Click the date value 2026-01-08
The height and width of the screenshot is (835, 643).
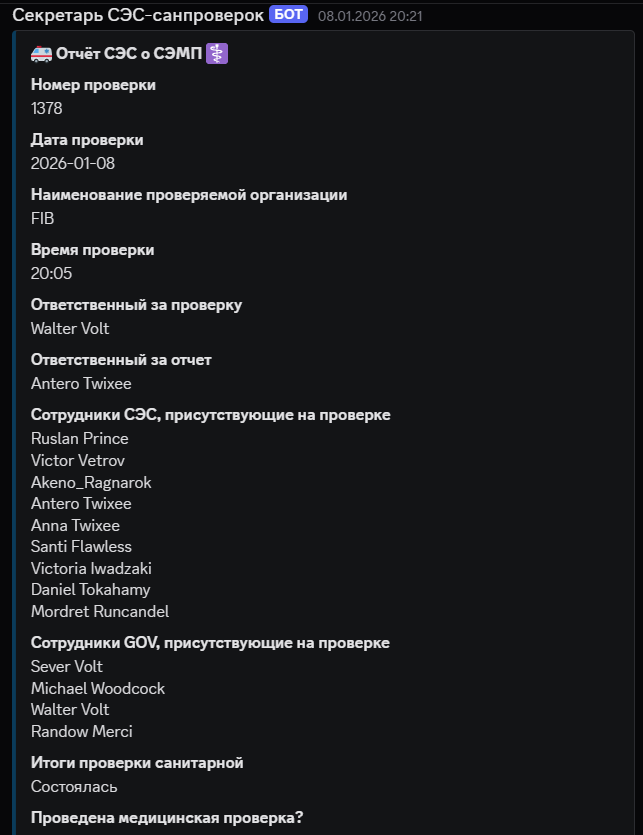[x=75, y=163]
